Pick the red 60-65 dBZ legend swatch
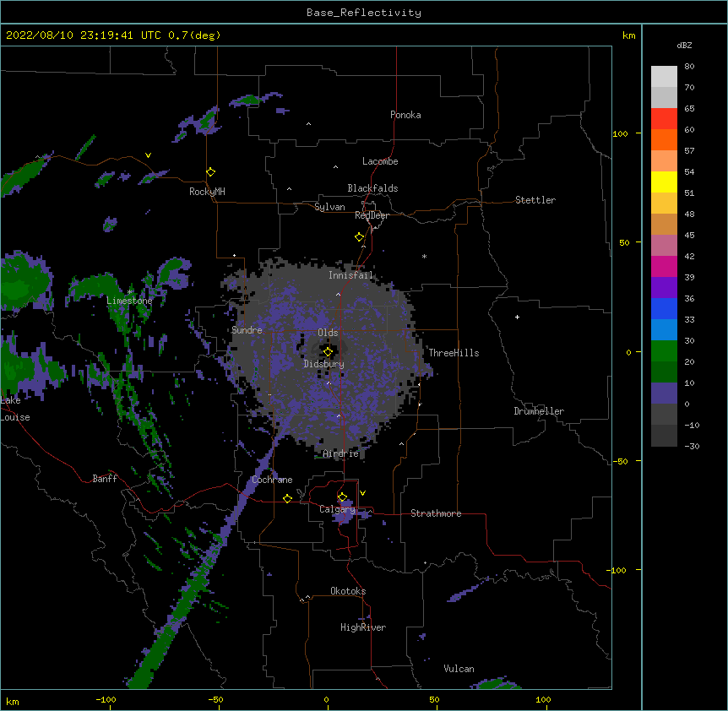The height and width of the screenshot is (711, 728). [664, 119]
